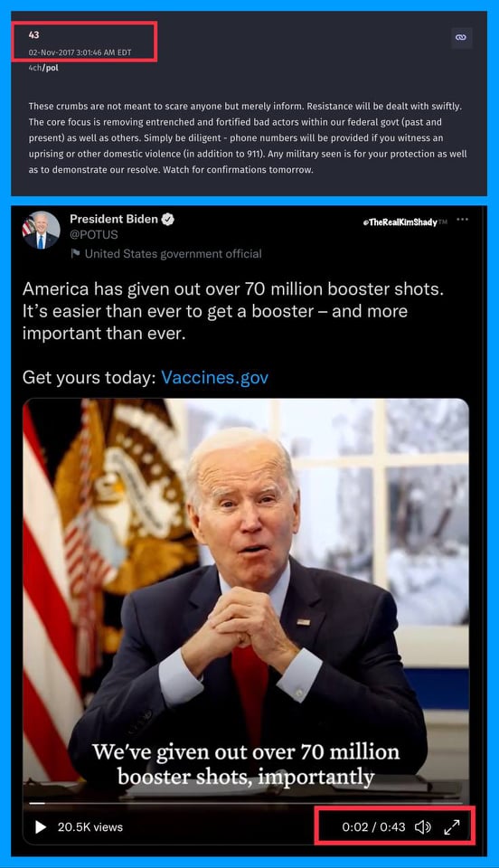Click the 02-Nov-2017 timestamp
The height and width of the screenshot is (868, 499).
coord(80,52)
